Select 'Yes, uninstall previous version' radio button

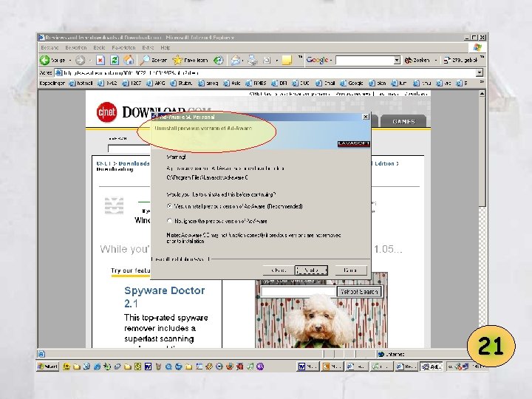pyautogui.click(x=170, y=206)
